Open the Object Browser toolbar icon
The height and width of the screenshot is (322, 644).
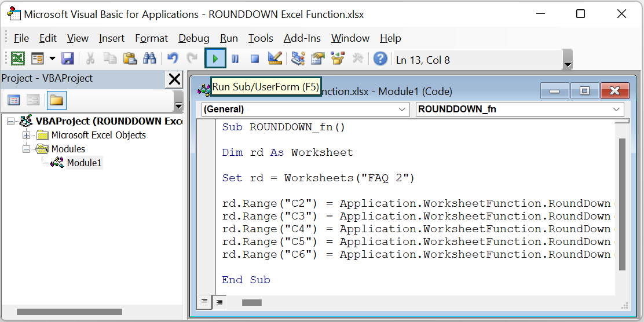[x=337, y=58]
